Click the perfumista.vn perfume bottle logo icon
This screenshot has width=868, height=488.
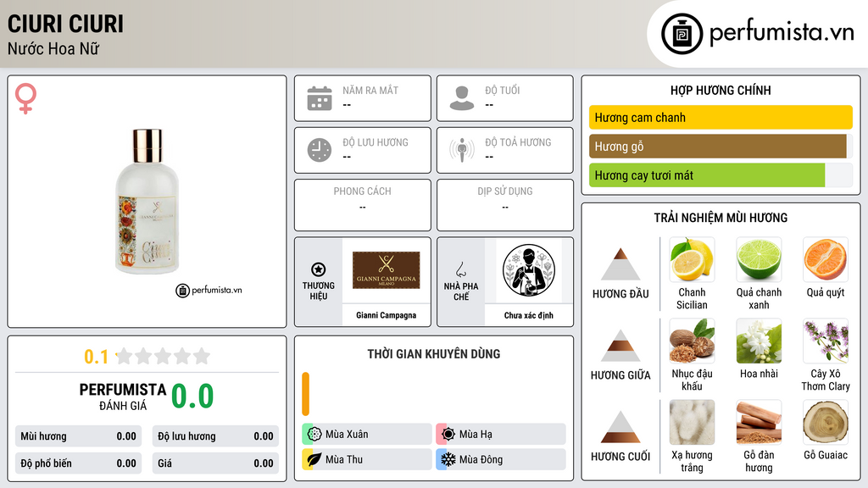click(682, 34)
